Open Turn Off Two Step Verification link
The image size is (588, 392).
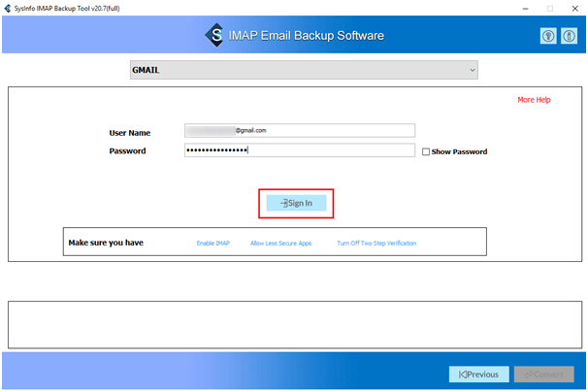[x=376, y=244]
